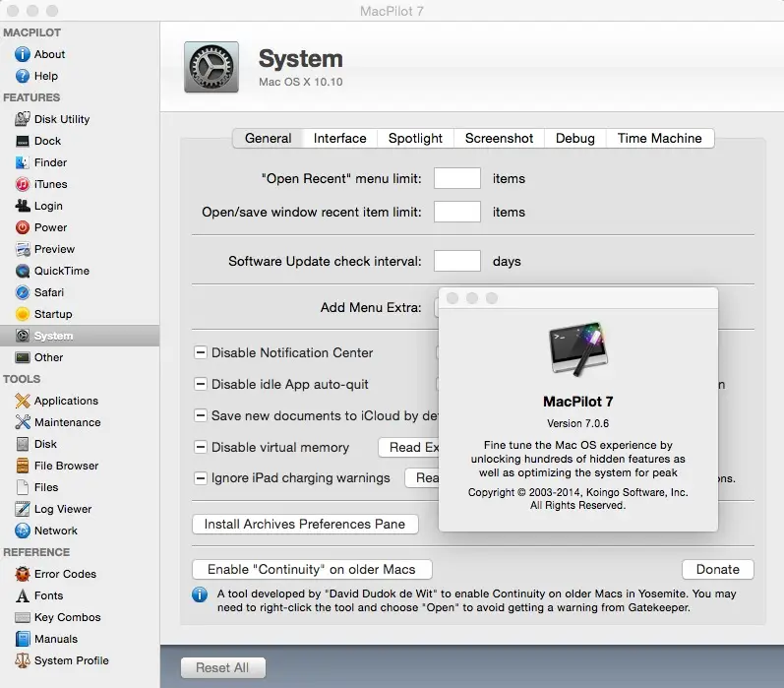Click Read button beside iPad charging warnings
784x688 pixels.
pyautogui.click(x=421, y=478)
